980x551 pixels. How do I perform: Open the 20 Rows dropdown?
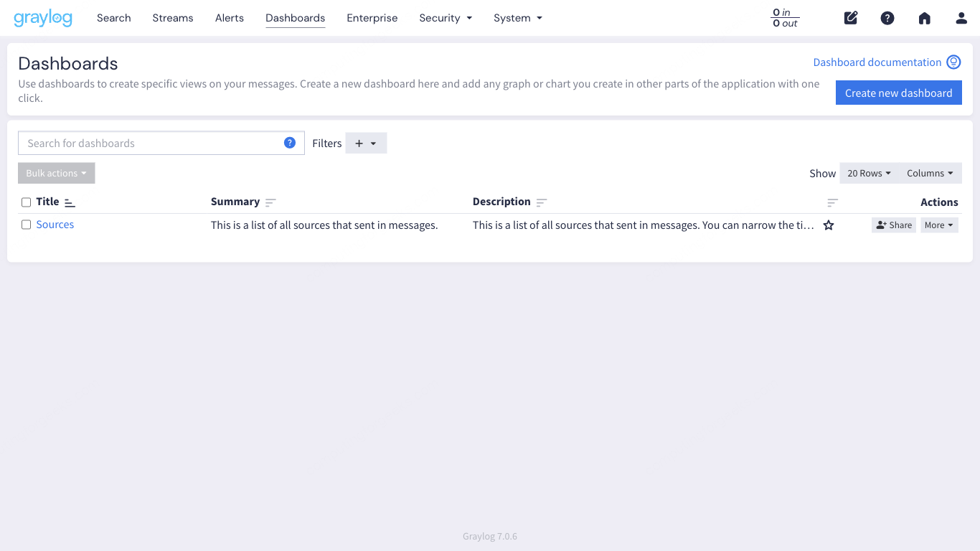[x=869, y=173]
